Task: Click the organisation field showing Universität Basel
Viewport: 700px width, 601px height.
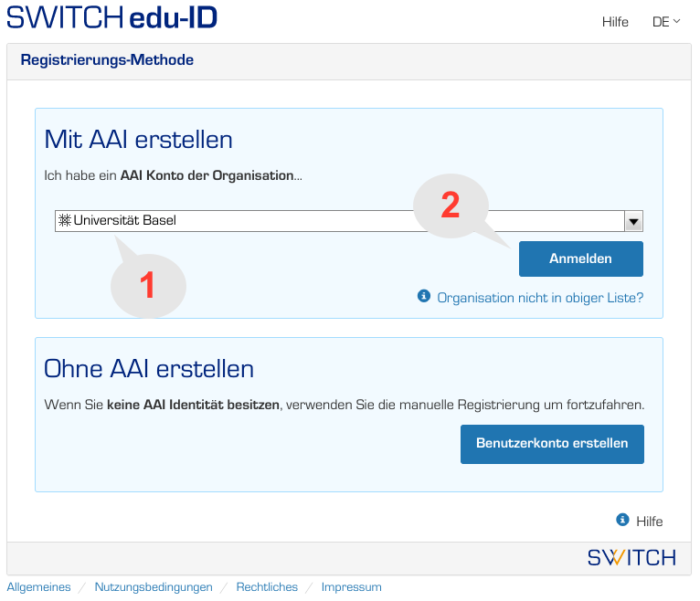Action: [x=338, y=221]
